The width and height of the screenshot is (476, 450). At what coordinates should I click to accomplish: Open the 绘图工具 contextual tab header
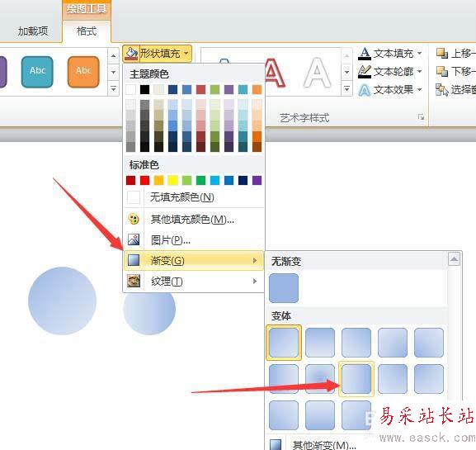tap(87, 9)
